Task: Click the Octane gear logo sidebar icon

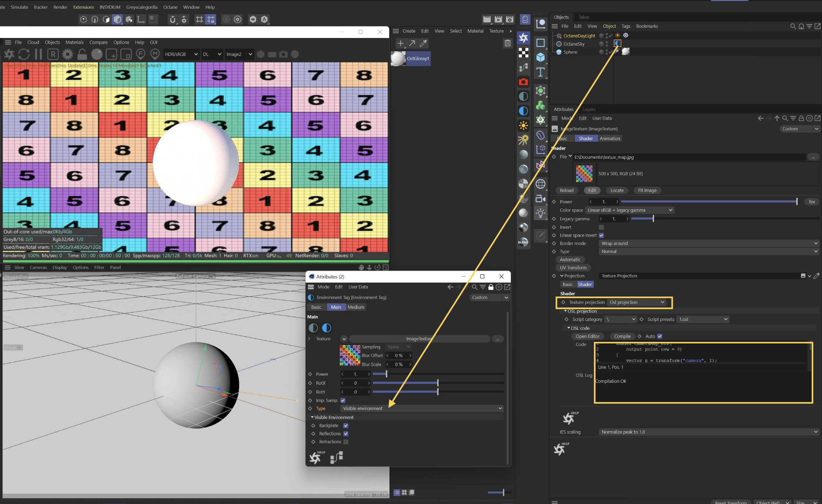Action: [x=524, y=38]
